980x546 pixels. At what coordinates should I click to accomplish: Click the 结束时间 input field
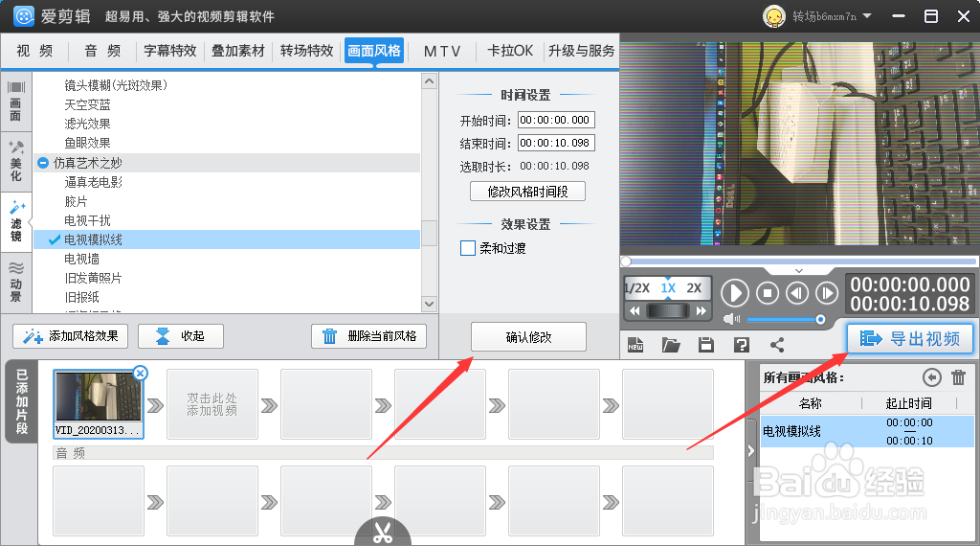click(x=556, y=143)
